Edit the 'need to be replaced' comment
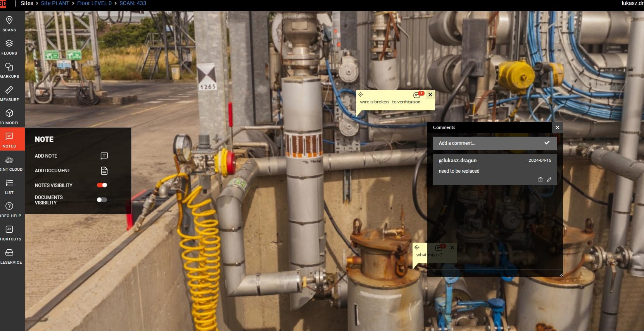 tap(549, 180)
